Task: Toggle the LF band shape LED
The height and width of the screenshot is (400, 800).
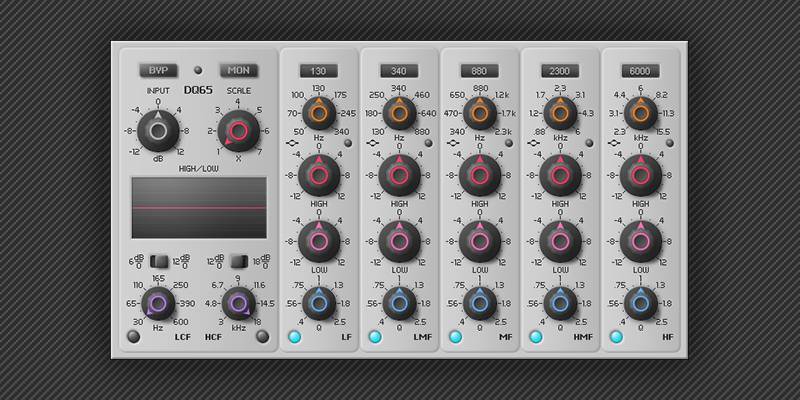Action: coord(348,143)
